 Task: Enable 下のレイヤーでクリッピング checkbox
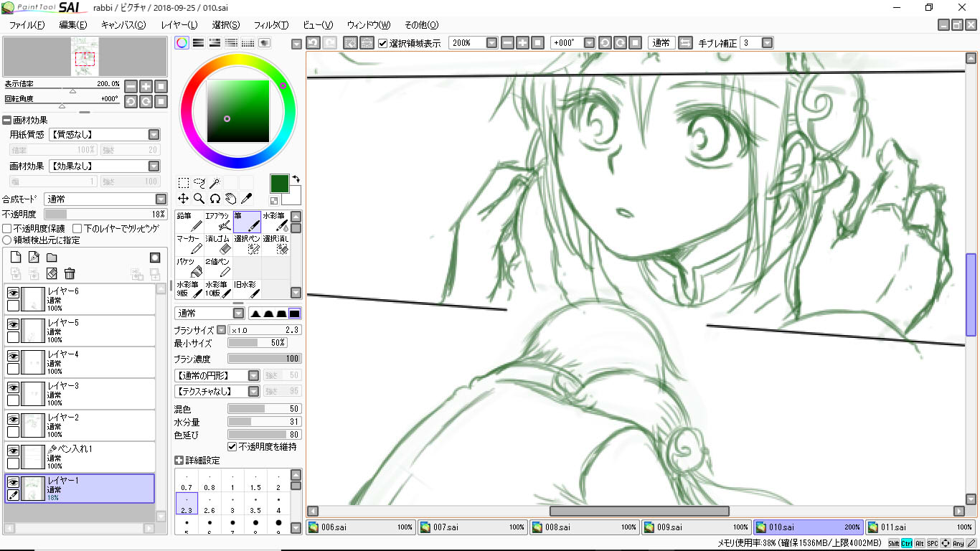[77, 228]
